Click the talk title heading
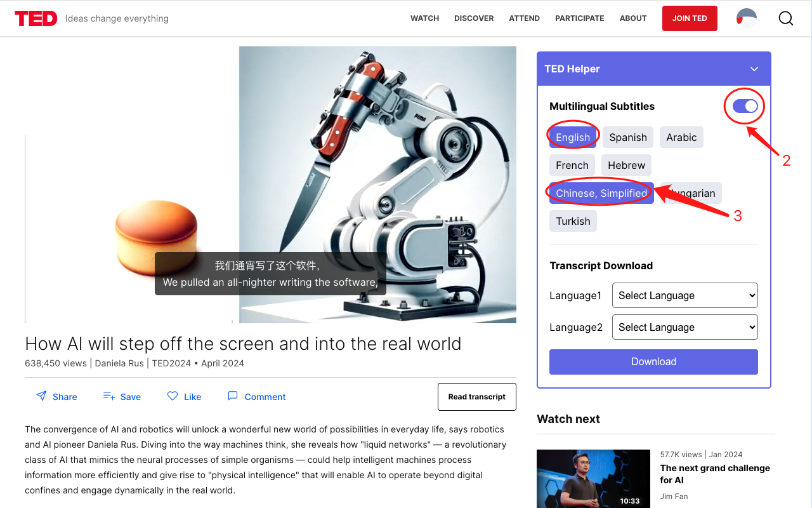 [243, 344]
